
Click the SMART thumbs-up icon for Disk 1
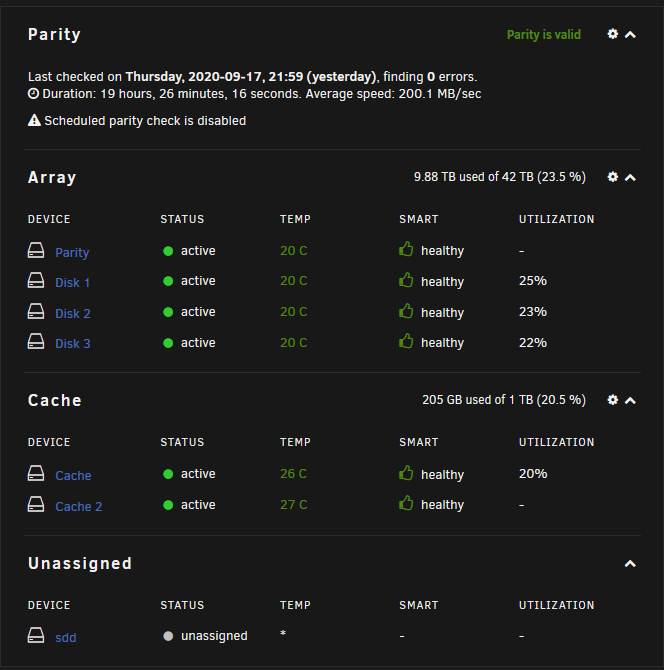click(406, 279)
